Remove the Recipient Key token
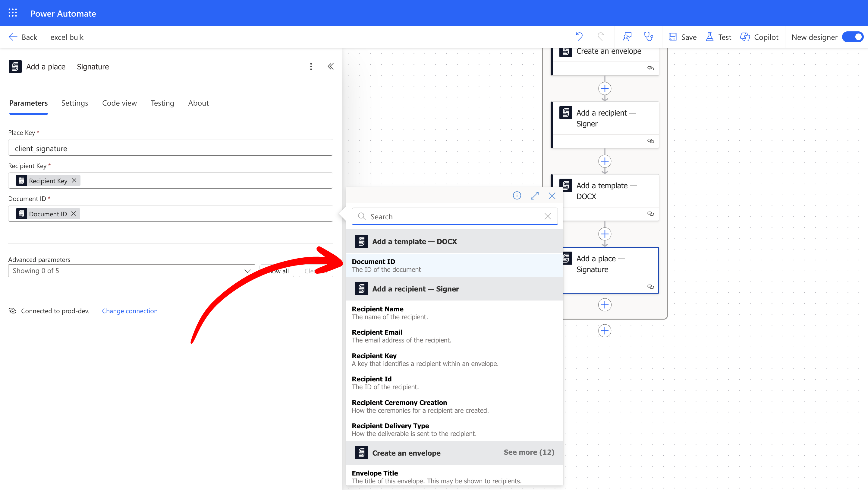The image size is (868, 490). 74,180
